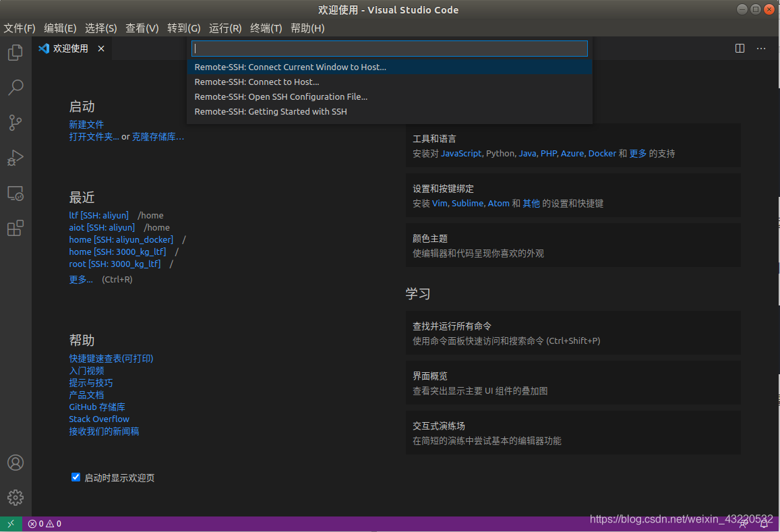Image resolution: width=780 pixels, height=532 pixels.
Task: Split the editor with the layout icon
Action: click(x=740, y=49)
